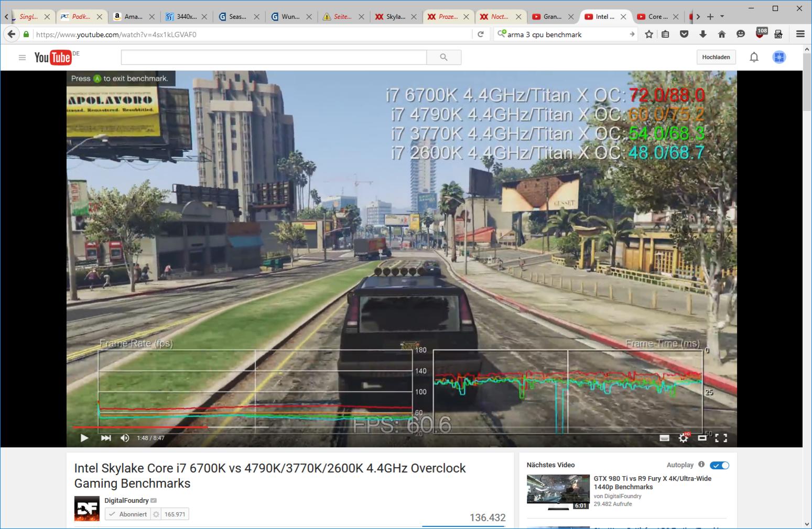Toggle subtitles in the video player
The height and width of the screenshot is (529, 812).
(x=664, y=438)
